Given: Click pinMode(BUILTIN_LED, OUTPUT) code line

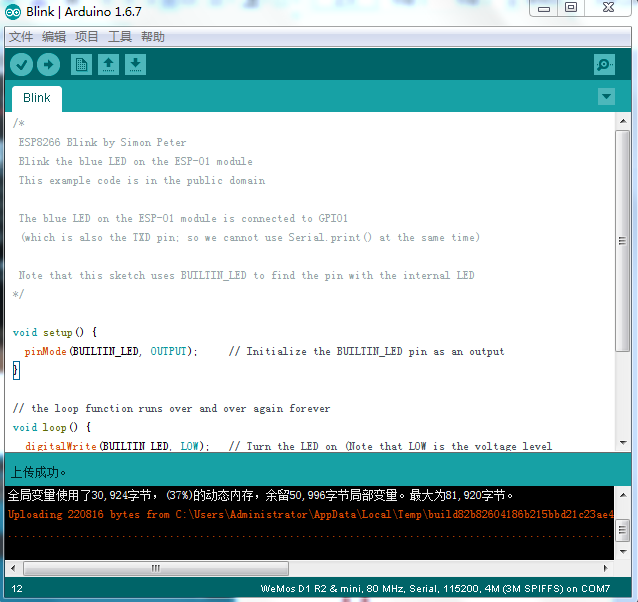Looking at the screenshot, I should click(x=111, y=351).
